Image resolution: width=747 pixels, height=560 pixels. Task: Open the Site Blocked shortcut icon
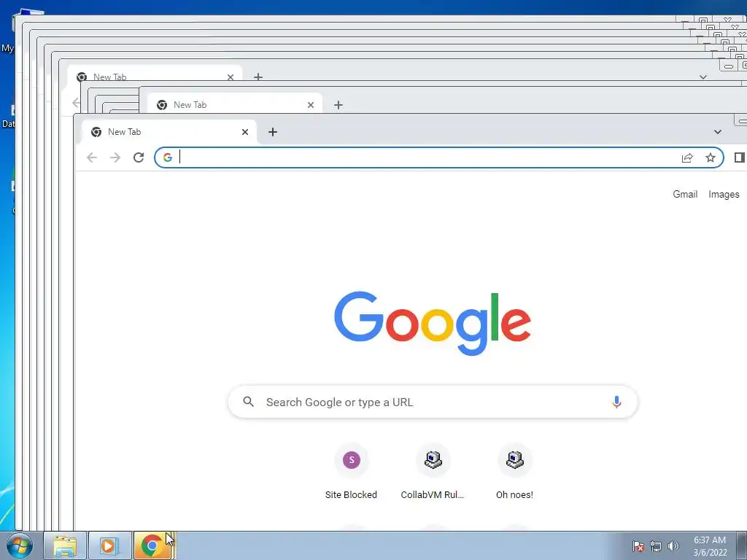click(x=352, y=460)
